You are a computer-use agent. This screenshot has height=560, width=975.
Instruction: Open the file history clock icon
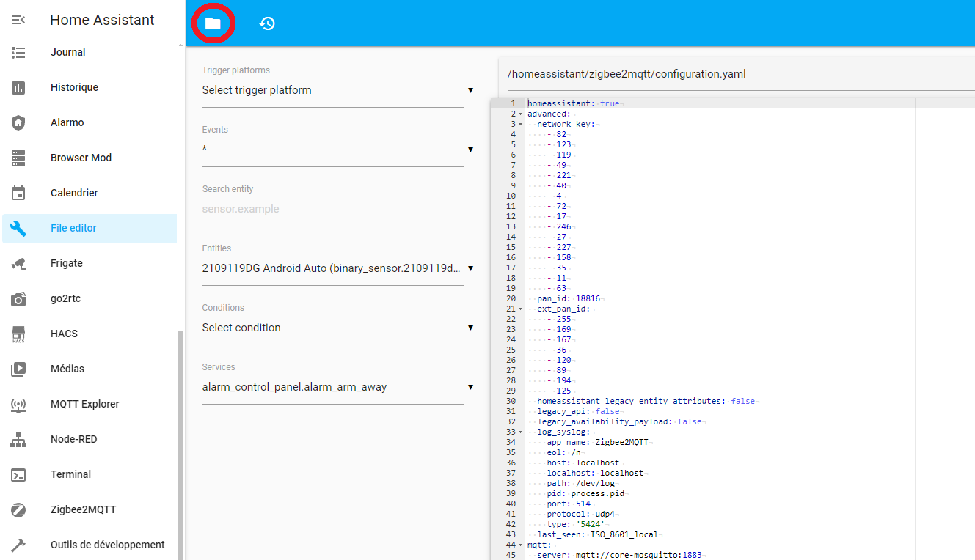267,23
